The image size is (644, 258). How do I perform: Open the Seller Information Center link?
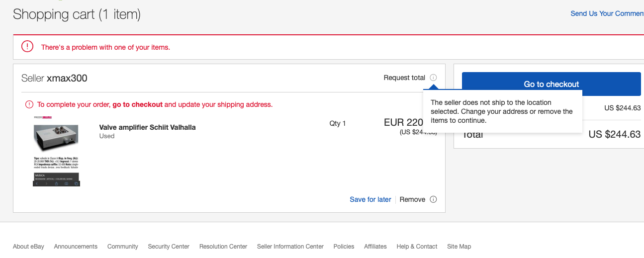[x=290, y=246]
